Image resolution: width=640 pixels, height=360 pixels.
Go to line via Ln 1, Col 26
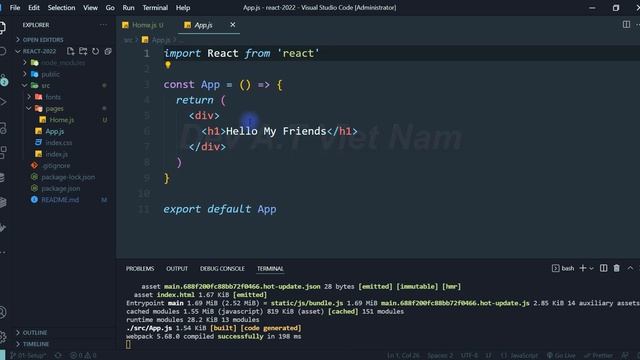click(x=403, y=356)
